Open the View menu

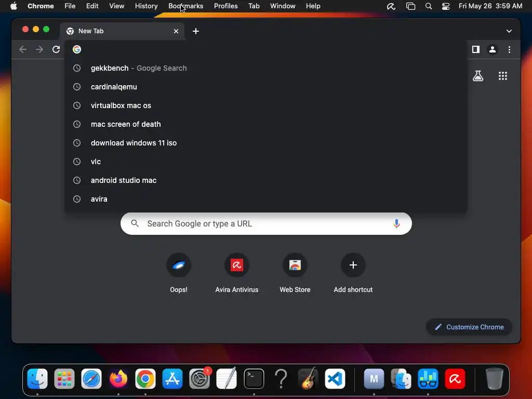tap(116, 6)
